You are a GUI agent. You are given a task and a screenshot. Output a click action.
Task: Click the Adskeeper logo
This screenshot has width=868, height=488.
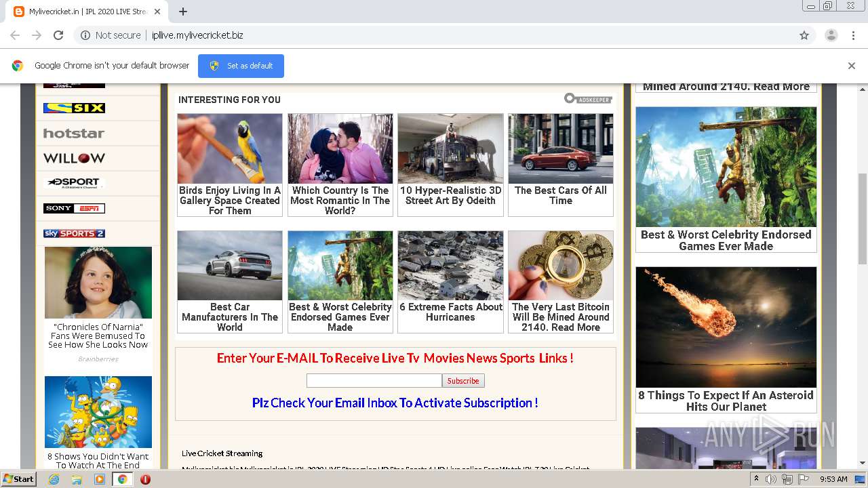[x=588, y=99]
